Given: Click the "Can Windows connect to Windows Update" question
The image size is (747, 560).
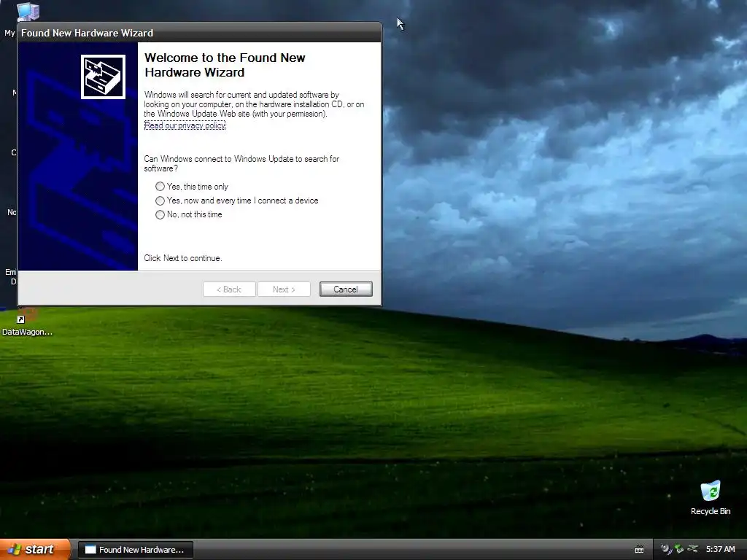Looking at the screenshot, I should [241, 163].
